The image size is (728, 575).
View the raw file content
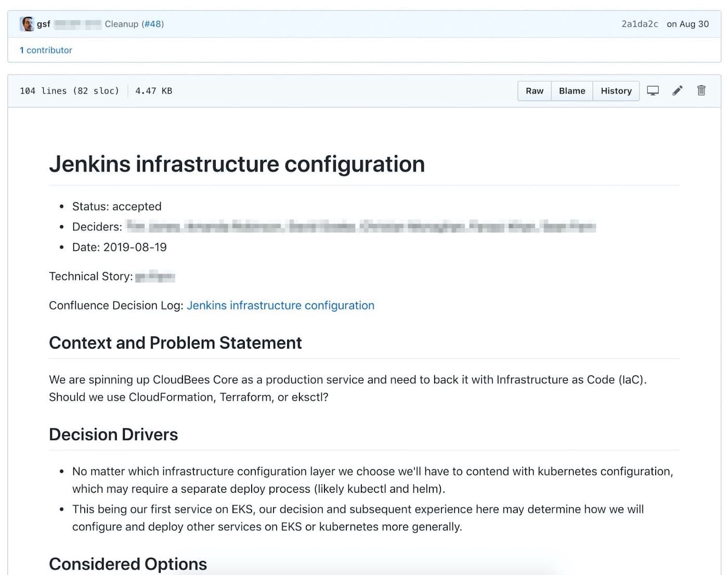[x=534, y=90]
